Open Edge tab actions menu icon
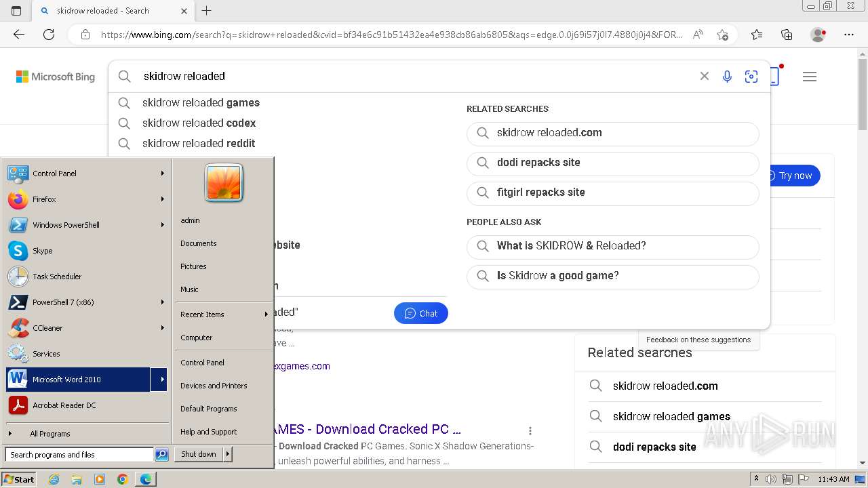The image size is (868, 488). click(16, 11)
